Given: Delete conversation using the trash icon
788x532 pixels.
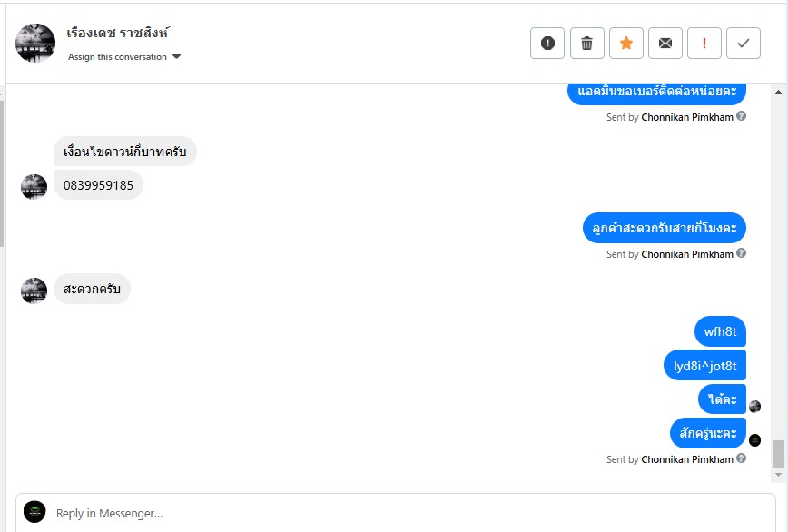Looking at the screenshot, I should tap(586, 43).
